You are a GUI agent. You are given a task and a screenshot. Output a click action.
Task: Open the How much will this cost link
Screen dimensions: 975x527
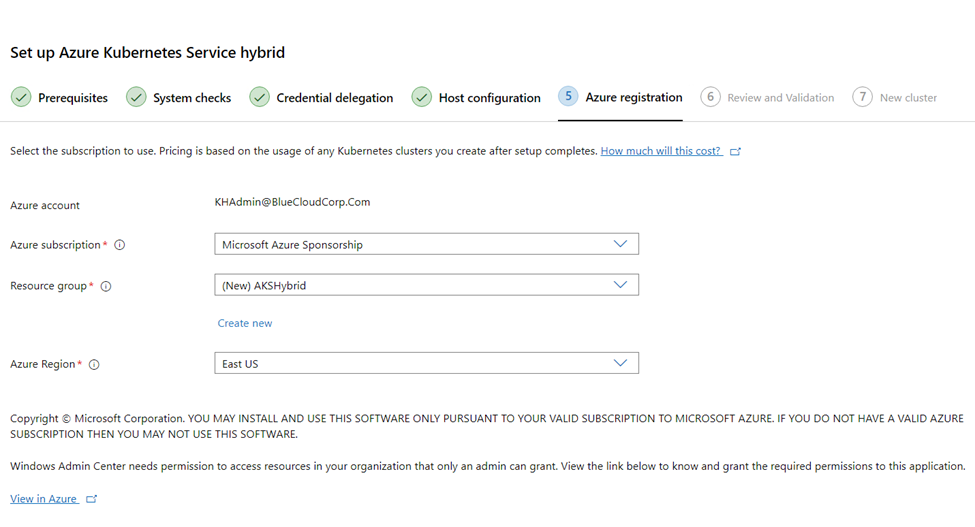pyautogui.click(x=660, y=151)
